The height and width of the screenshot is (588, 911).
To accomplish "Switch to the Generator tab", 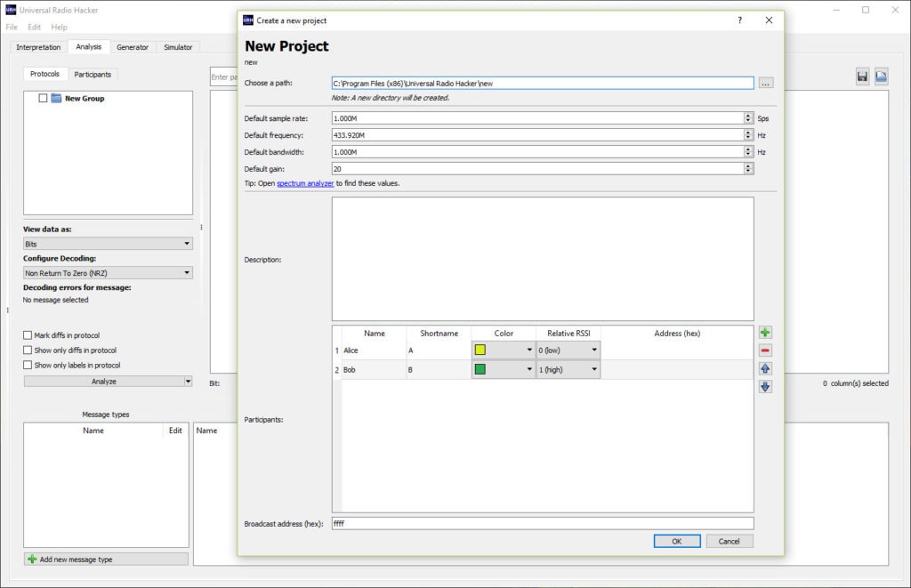I will [133, 47].
